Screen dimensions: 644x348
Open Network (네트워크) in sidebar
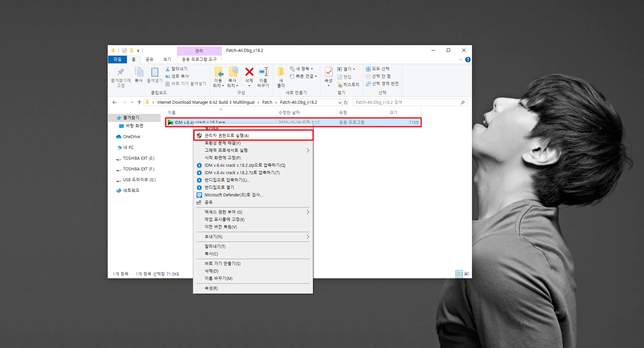(128, 190)
